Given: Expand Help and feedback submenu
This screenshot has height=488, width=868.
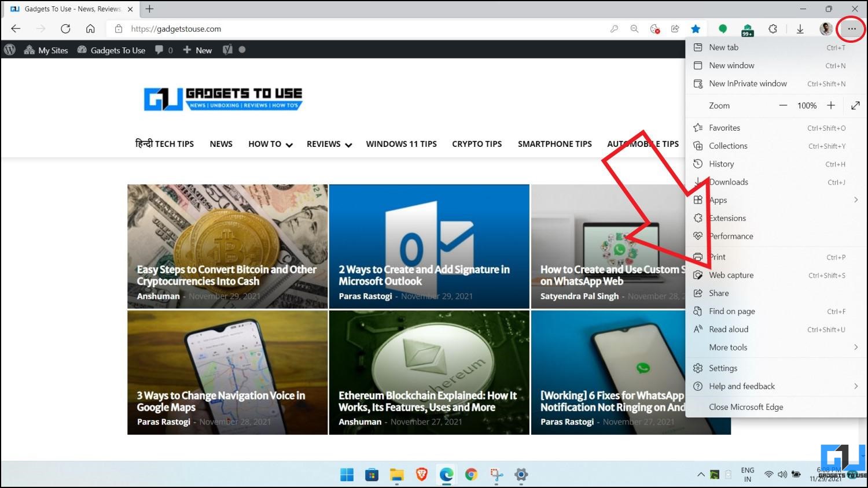Looking at the screenshot, I should click(x=775, y=386).
